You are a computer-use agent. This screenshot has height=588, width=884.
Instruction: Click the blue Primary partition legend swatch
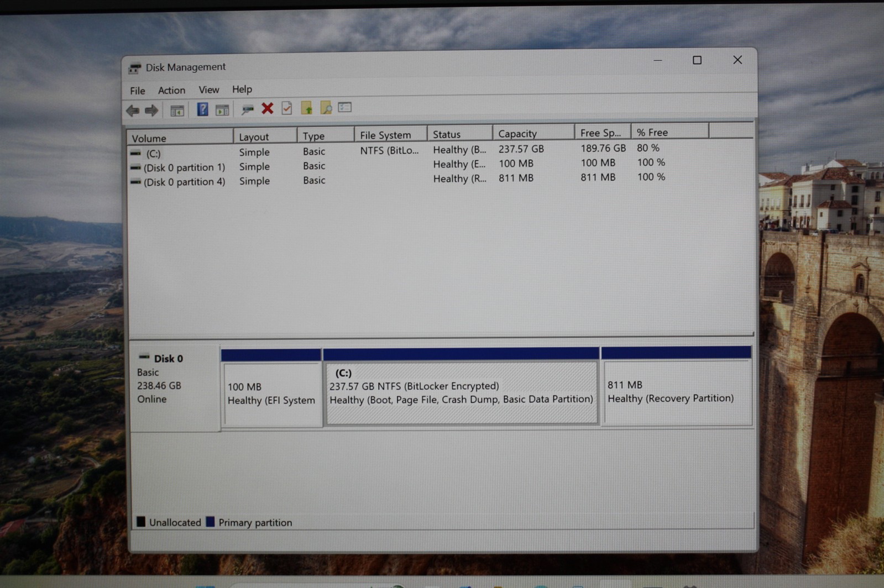click(210, 521)
